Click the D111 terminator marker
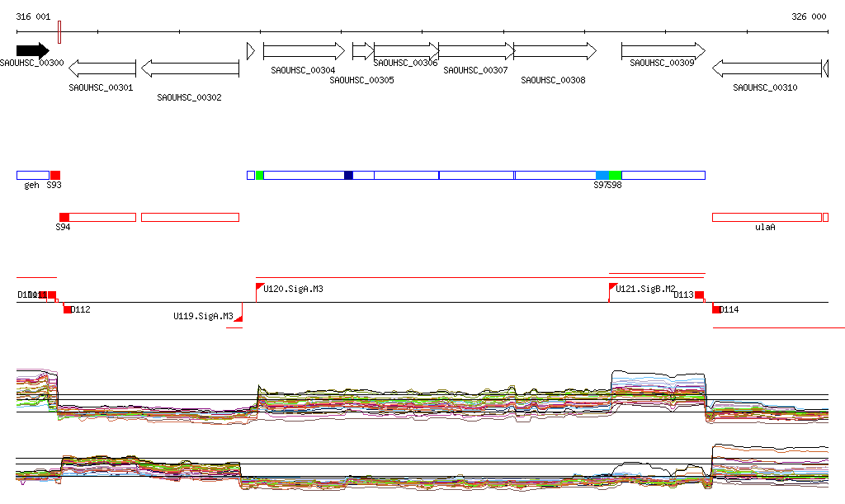Image resolution: width=845 pixels, height=504 pixels. point(52,294)
